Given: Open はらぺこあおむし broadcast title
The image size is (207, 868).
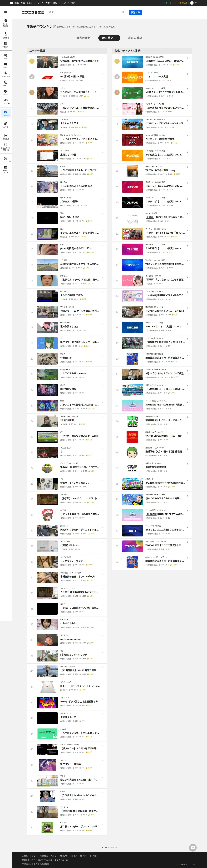Looking at the screenshot, I should pos(69,623).
